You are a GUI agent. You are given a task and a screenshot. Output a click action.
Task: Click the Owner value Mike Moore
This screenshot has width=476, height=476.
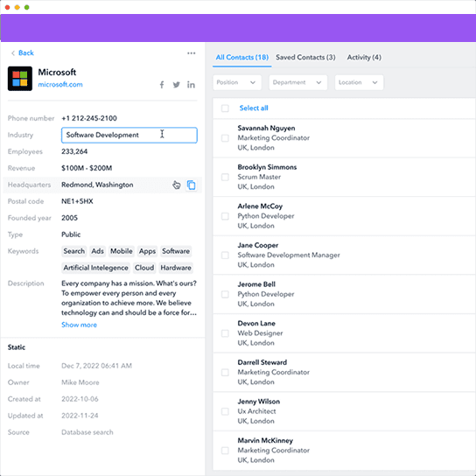[x=80, y=382]
